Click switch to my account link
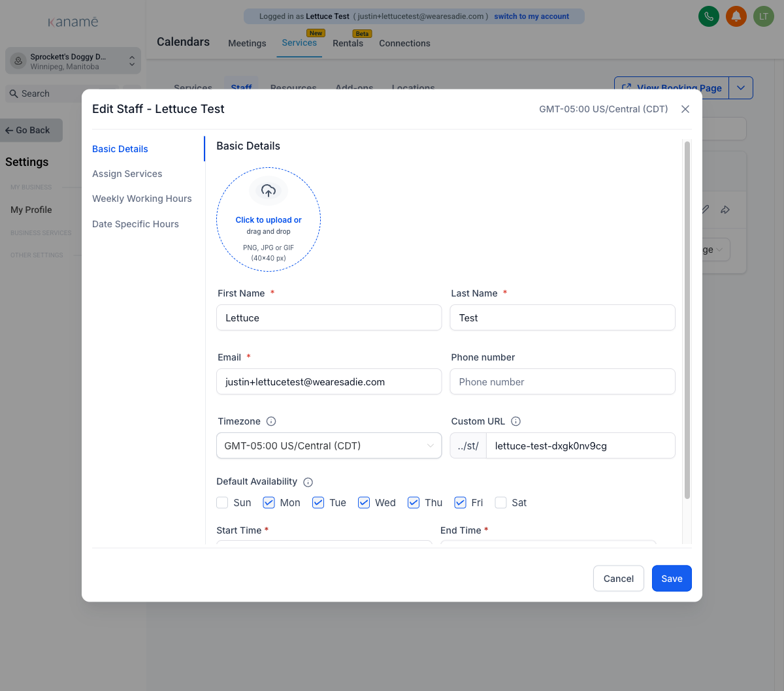 click(x=532, y=16)
